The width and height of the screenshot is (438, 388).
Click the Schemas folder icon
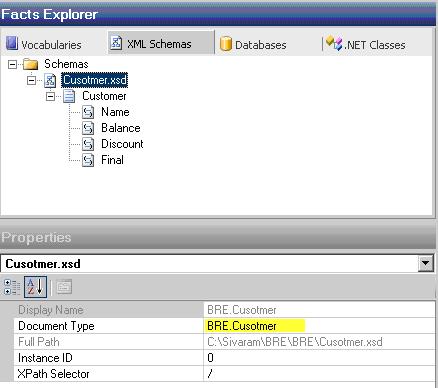(31, 64)
